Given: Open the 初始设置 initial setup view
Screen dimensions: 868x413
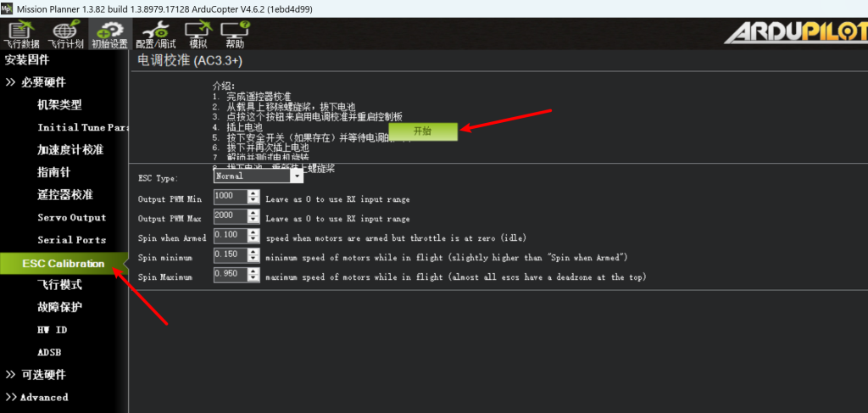Looking at the screenshot, I should tap(109, 34).
